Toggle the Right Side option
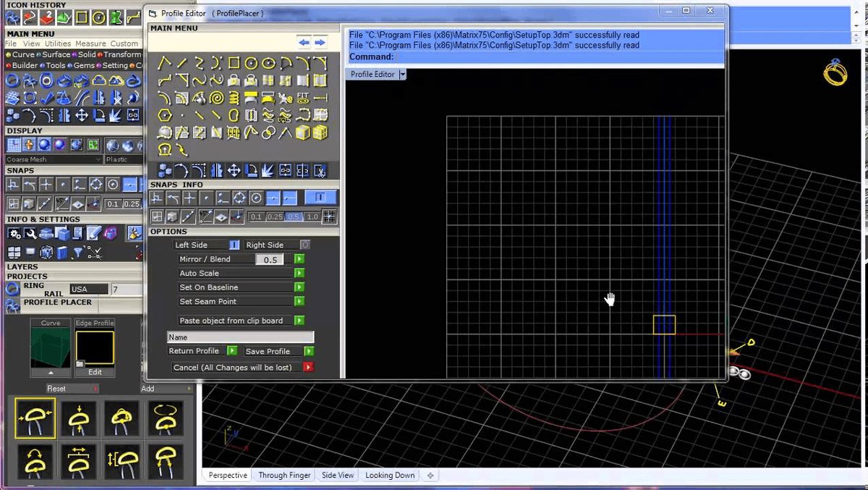Screen dimensions: 868x490 coord(304,245)
